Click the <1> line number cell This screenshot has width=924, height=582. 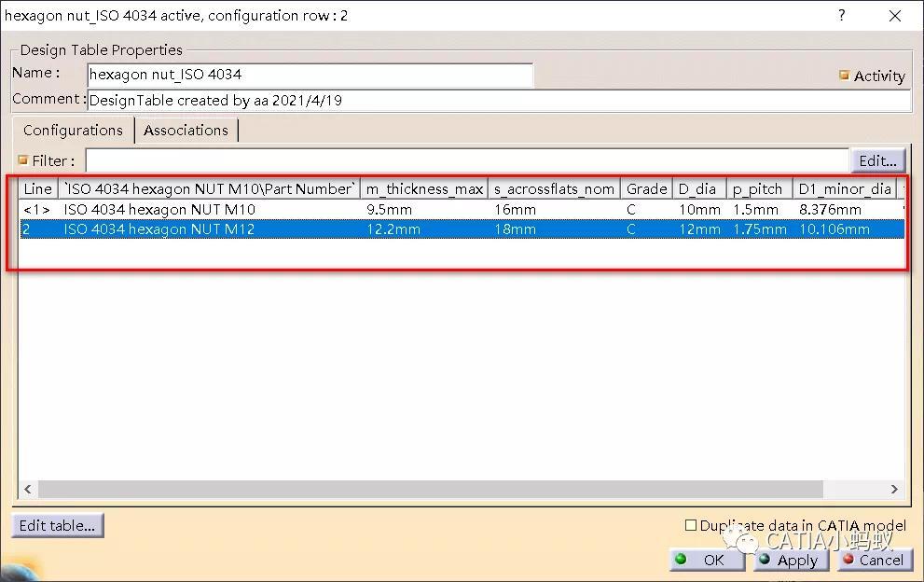pos(36,209)
